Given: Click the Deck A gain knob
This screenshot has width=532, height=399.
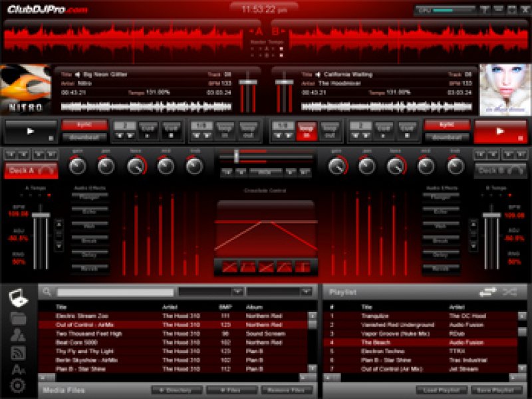Looking at the screenshot, I should (x=77, y=166).
